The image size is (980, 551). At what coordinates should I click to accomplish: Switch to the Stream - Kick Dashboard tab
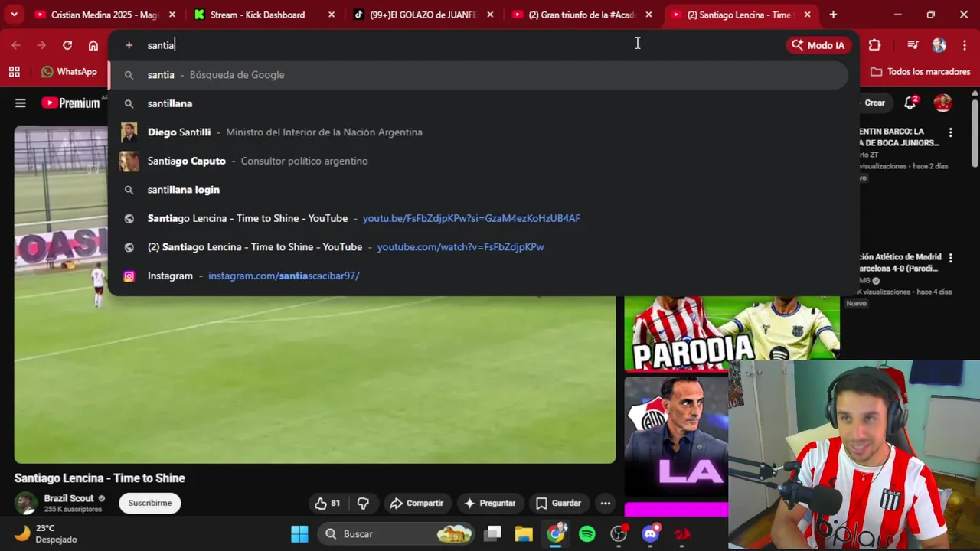264,15
